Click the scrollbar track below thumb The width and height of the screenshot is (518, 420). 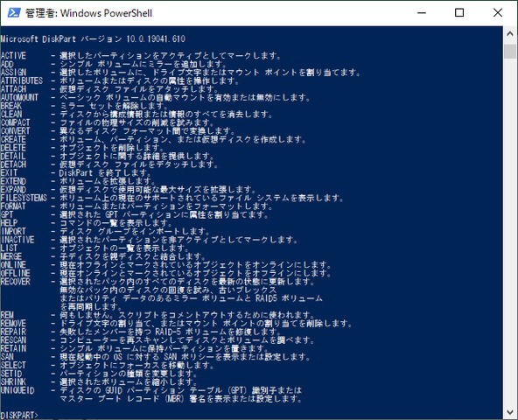click(x=510, y=231)
